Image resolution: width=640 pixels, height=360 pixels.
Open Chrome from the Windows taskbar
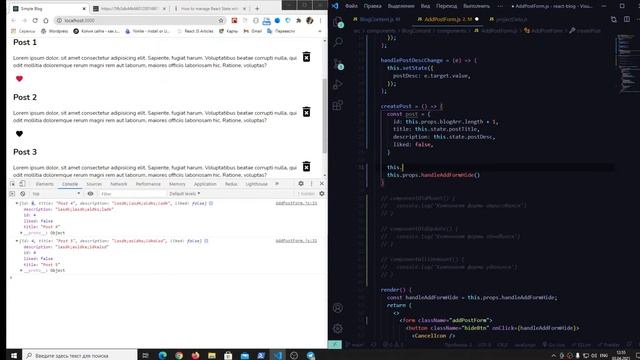[x=179, y=356]
